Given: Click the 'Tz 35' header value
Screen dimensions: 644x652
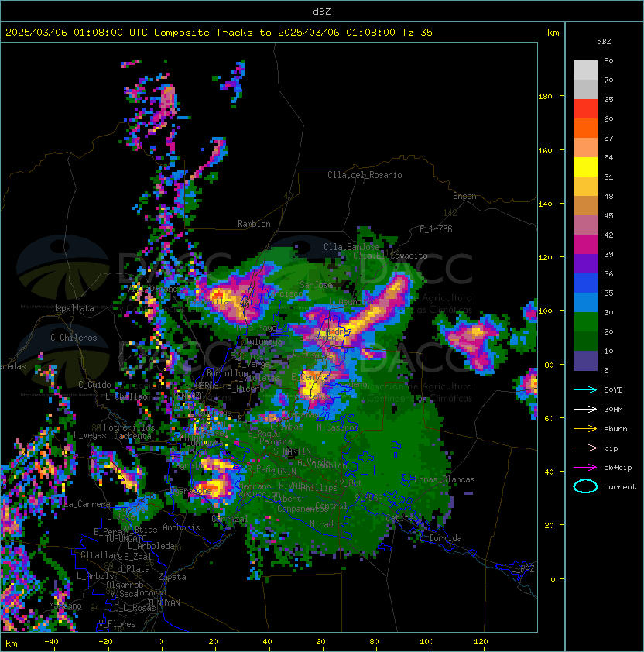Looking at the screenshot, I should pos(417,33).
